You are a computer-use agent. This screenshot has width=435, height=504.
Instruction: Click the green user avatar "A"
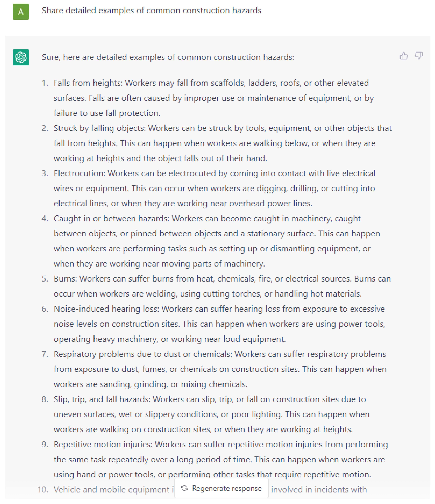point(21,12)
